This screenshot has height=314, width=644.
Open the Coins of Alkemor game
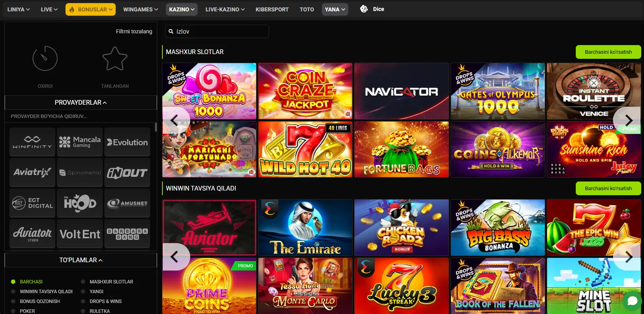tap(498, 149)
